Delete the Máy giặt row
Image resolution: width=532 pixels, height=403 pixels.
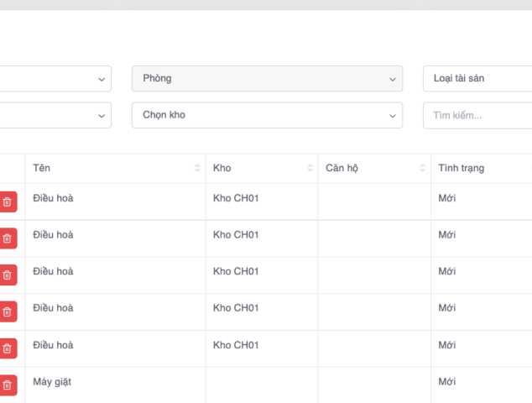(x=8, y=385)
